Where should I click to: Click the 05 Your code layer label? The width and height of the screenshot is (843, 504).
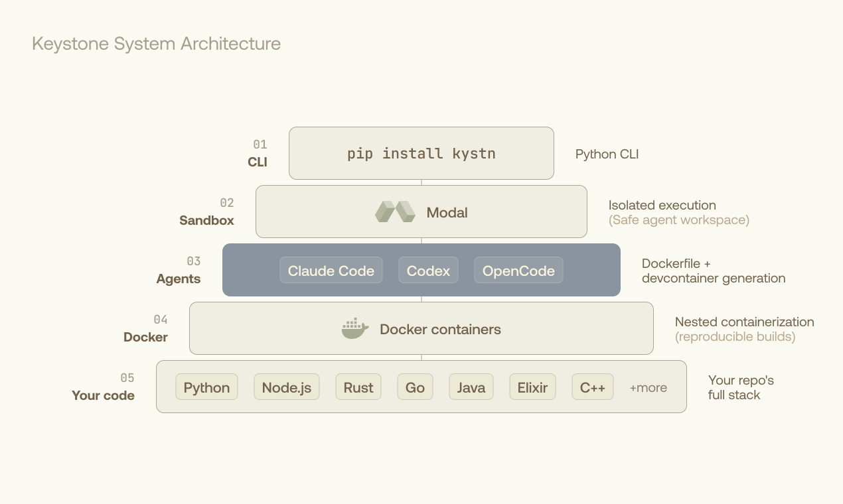click(x=104, y=387)
